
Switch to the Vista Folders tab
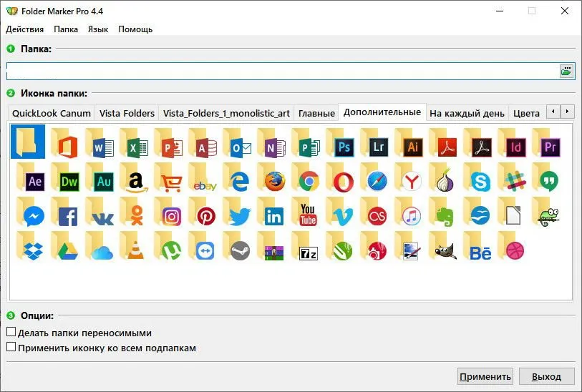(x=127, y=113)
